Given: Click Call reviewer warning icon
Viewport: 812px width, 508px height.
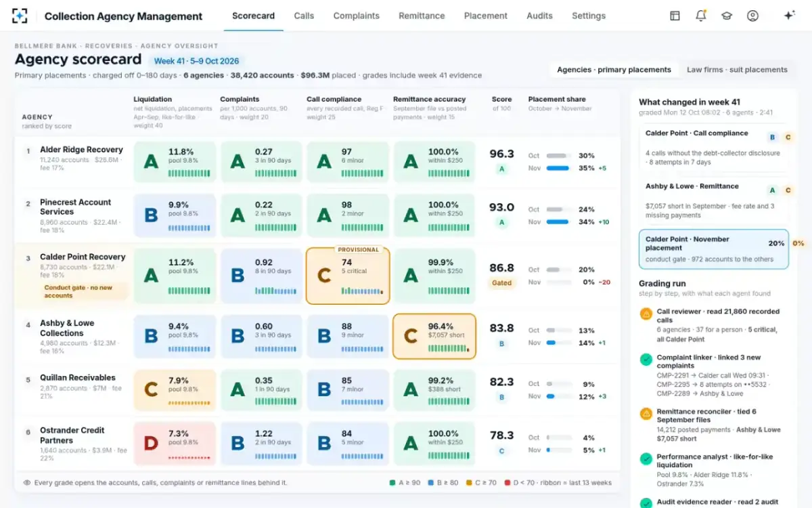Looking at the screenshot, I should tap(646, 314).
